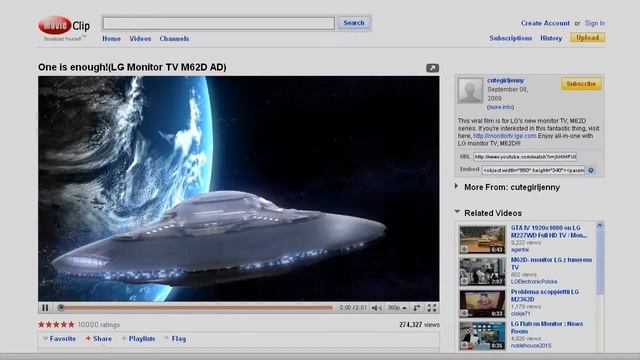
Task: Open the monitortv.lge.com link in the description
Action: 504,136
